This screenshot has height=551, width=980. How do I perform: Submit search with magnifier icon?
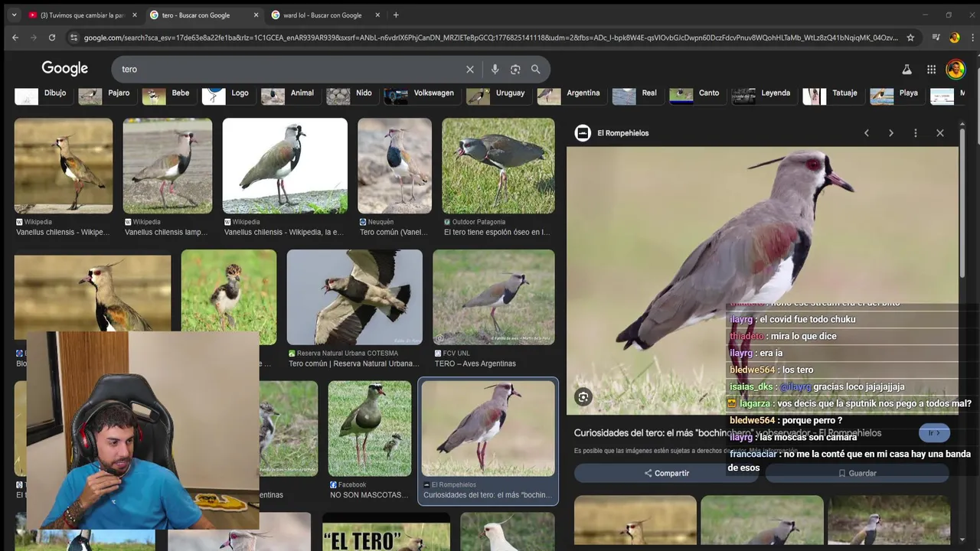(536, 69)
